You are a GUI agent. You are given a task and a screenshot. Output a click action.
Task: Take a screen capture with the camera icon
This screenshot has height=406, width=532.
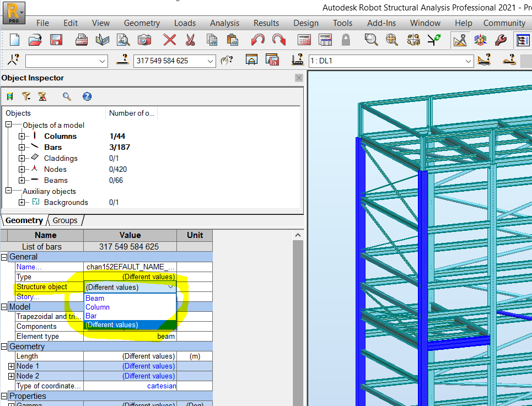point(144,40)
